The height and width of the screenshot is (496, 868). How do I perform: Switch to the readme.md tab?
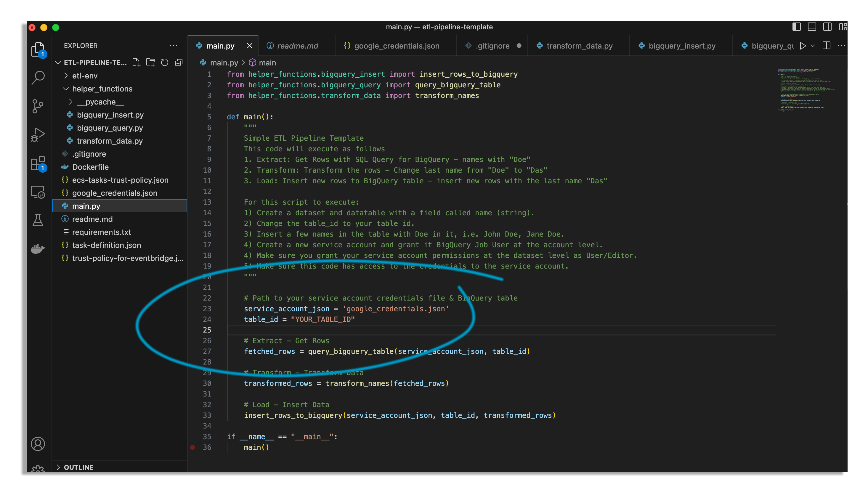click(297, 46)
